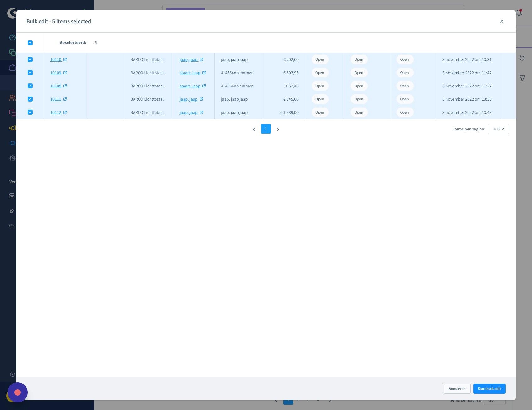The image size is (532, 410).
Task: Click Annuleren button
Action: pyautogui.click(x=457, y=389)
